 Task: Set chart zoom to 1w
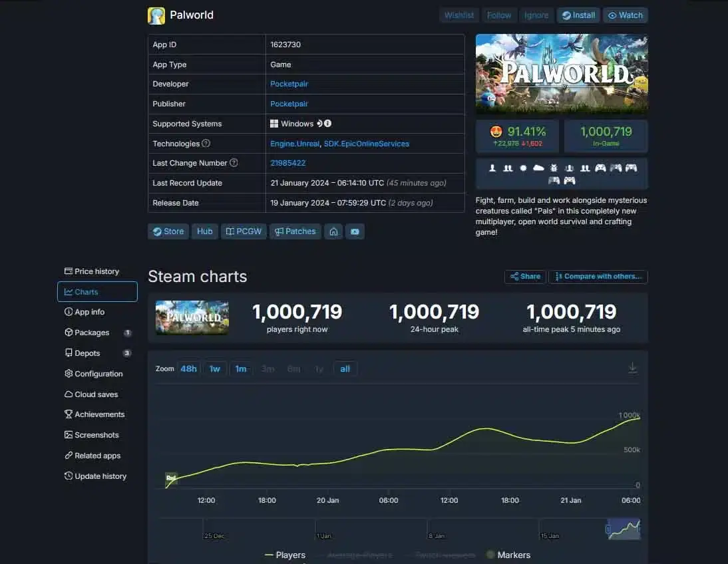click(x=214, y=369)
